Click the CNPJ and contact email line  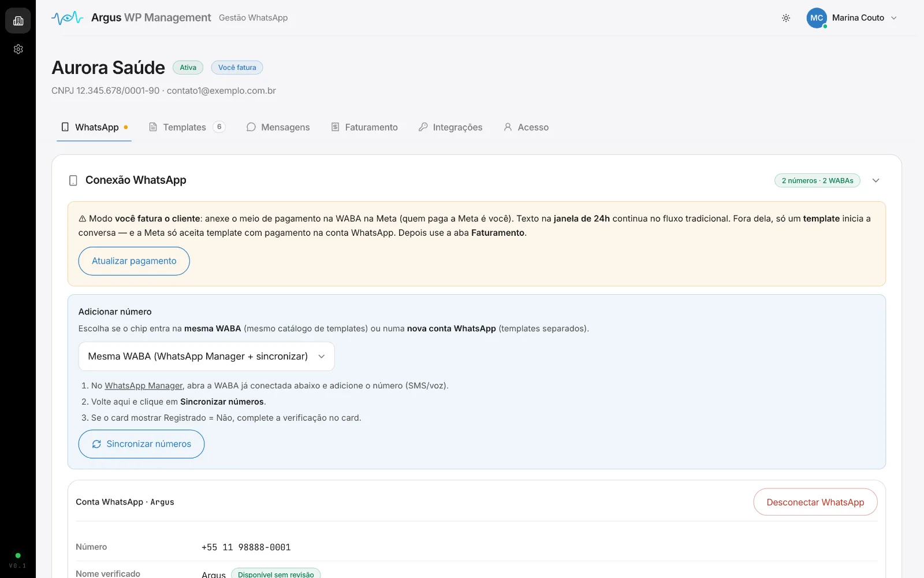pos(163,91)
